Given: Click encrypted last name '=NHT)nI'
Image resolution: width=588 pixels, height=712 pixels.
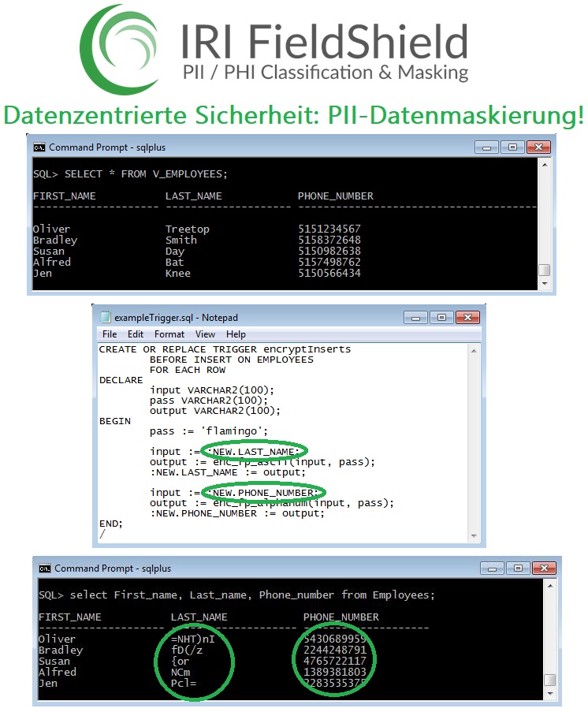Looking at the screenshot, I should tap(192, 639).
